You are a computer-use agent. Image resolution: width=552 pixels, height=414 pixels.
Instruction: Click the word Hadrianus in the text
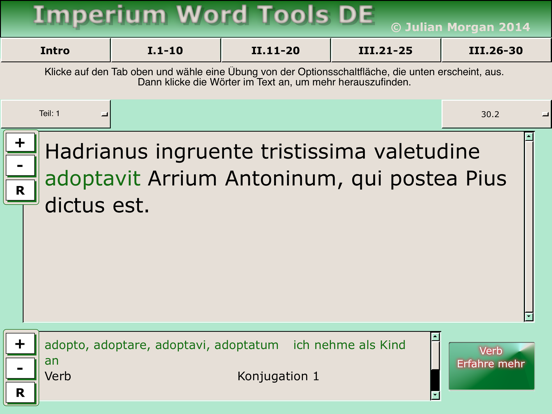point(96,151)
